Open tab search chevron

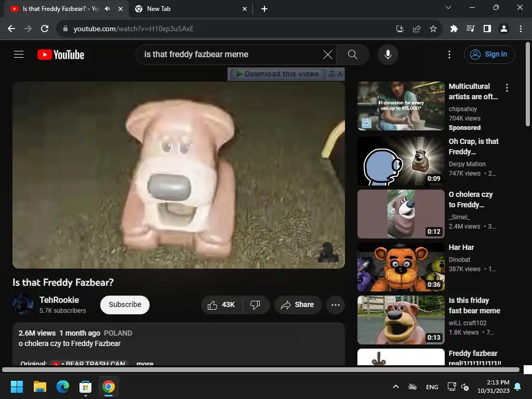click(x=448, y=7)
